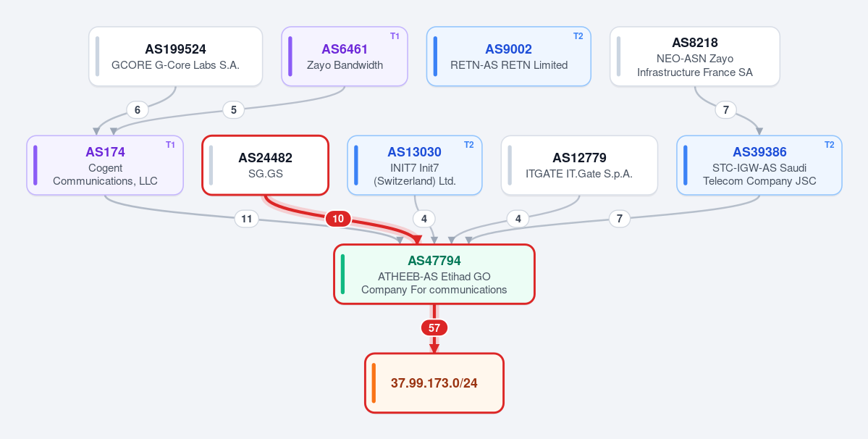Image resolution: width=868 pixels, height=439 pixels.
Task: Open the AS13030 Init7 Switzerland node
Action: (x=415, y=165)
